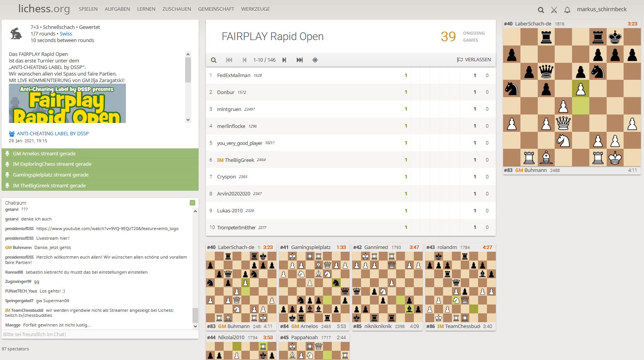Open Gamingspielplatz vs Arnelos game board
This screenshot has height=360, width=644.
point(314,287)
